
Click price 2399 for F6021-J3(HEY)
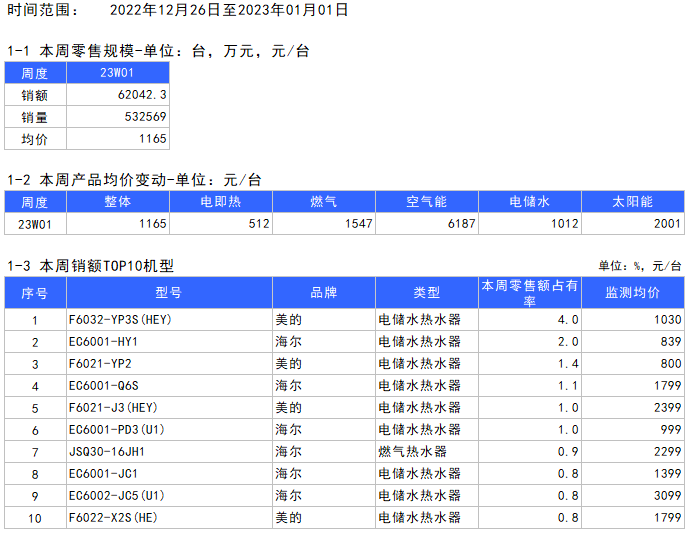click(x=667, y=407)
